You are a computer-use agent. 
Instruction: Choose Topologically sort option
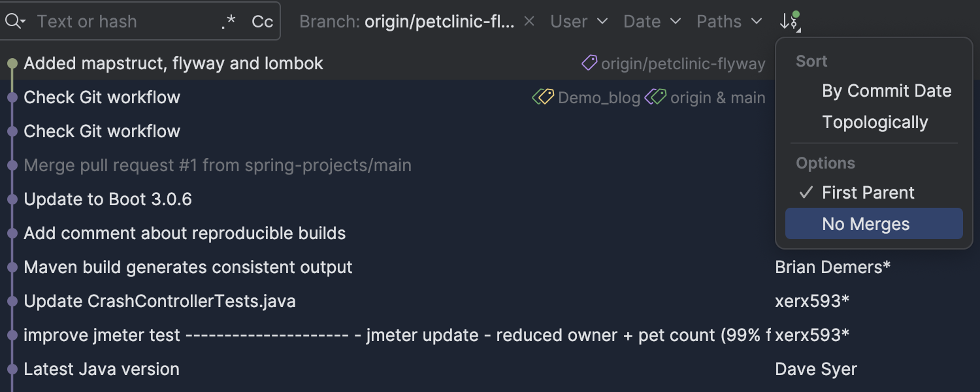click(874, 122)
